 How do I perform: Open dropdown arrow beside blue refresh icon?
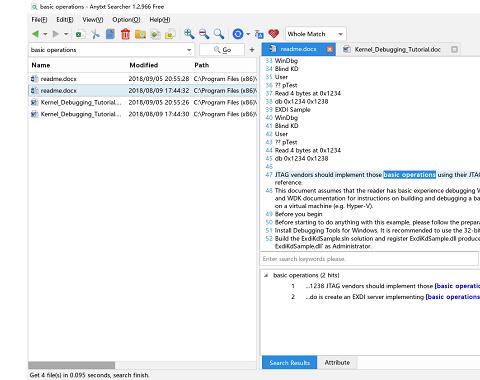pos(248,34)
